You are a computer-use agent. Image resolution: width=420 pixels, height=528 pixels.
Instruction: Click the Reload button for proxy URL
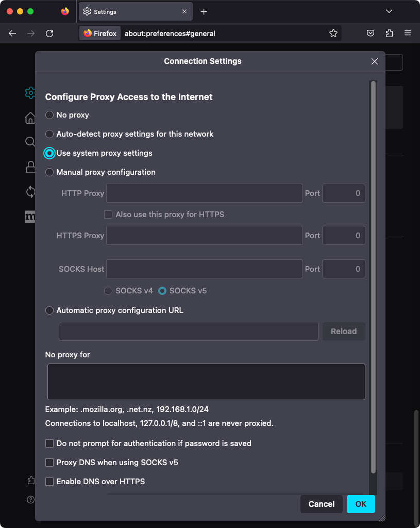tap(344, 332)
